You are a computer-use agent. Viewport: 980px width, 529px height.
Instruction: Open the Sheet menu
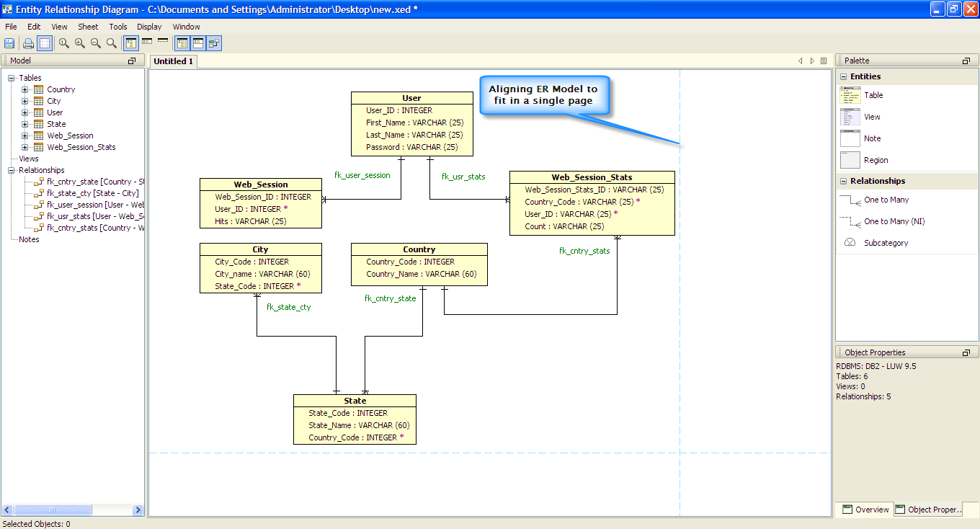pyautogui.click(x=88, y=27)
